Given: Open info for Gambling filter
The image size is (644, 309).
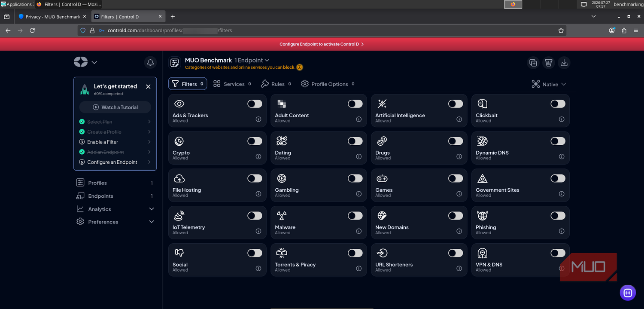Looking at the screenshot, I should click(x=359, y=194).
